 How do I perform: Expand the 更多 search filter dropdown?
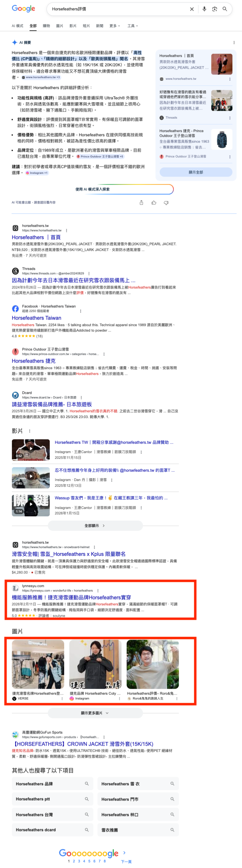tap(115, 26)
